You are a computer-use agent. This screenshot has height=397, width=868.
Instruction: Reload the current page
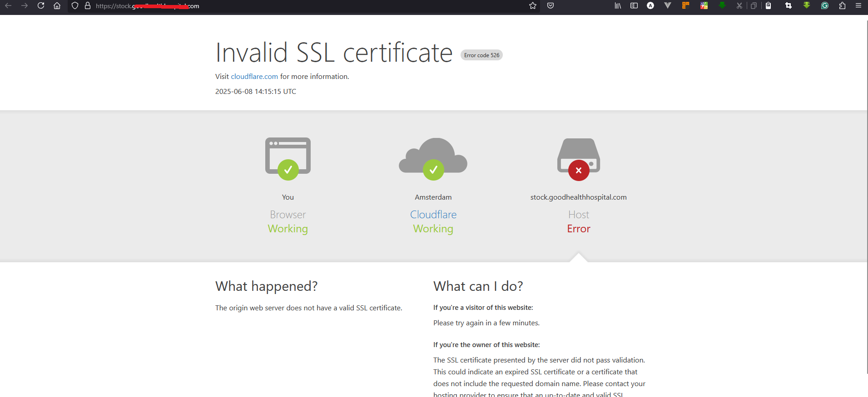pyautogui.click(x=41, y=6)
